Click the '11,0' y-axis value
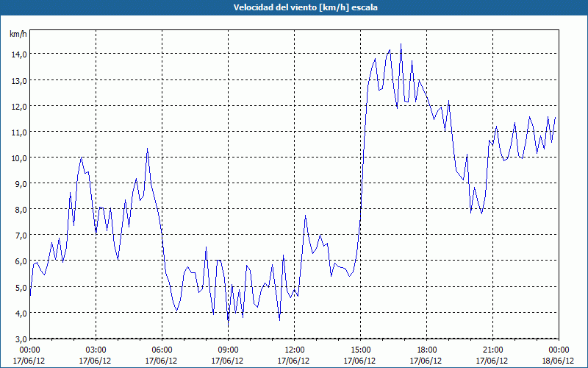588x368 pixels. (x=19, y=132)
